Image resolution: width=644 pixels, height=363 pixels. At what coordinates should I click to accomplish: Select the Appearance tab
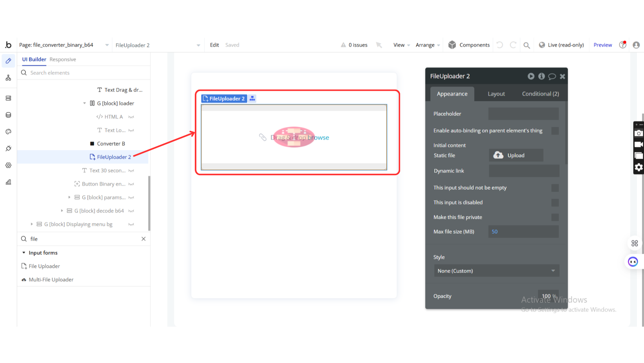(x=452, y=94)
